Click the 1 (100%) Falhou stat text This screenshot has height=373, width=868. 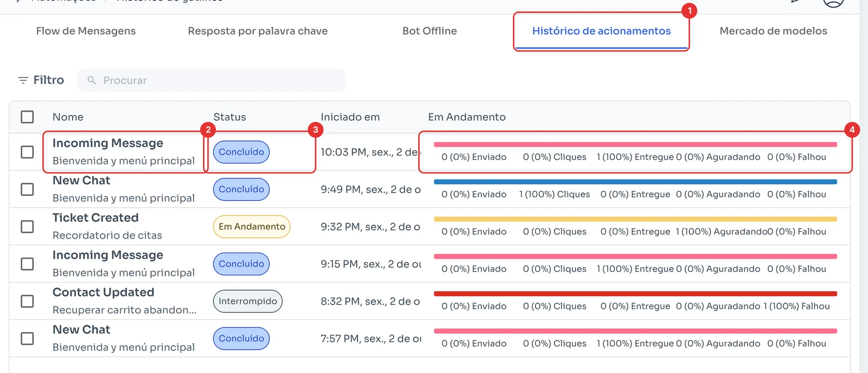tap(796, 306)
